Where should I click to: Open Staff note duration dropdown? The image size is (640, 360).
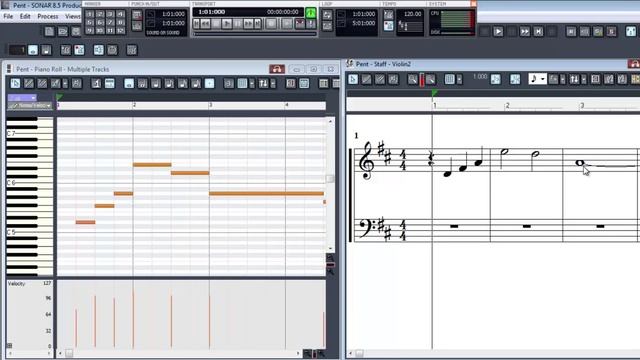tap(538, 79)
